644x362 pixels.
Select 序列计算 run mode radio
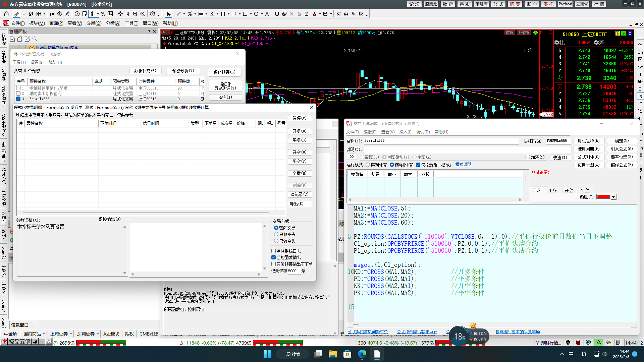(368, 165)
